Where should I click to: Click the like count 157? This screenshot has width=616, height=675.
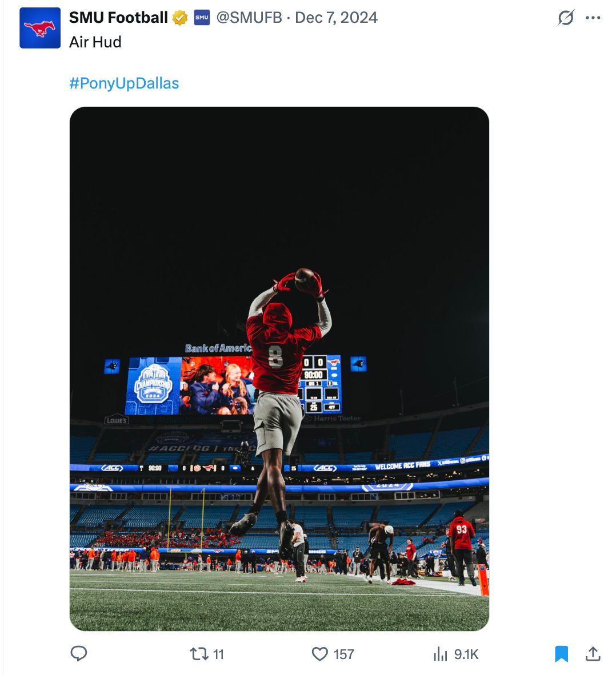point(344,654)
